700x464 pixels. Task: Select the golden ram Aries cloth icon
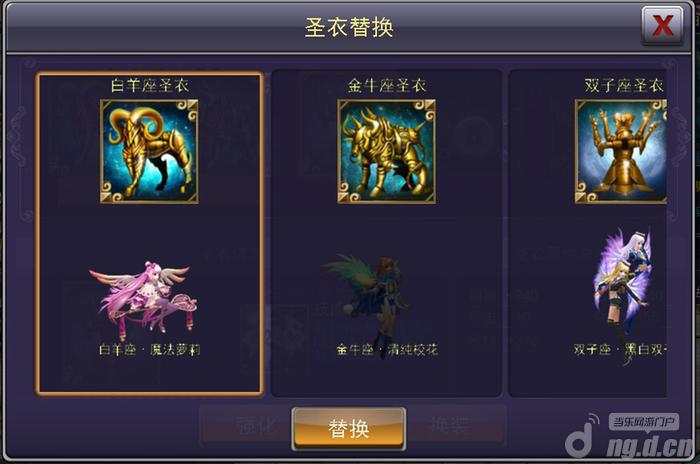(x=149, y=151)
